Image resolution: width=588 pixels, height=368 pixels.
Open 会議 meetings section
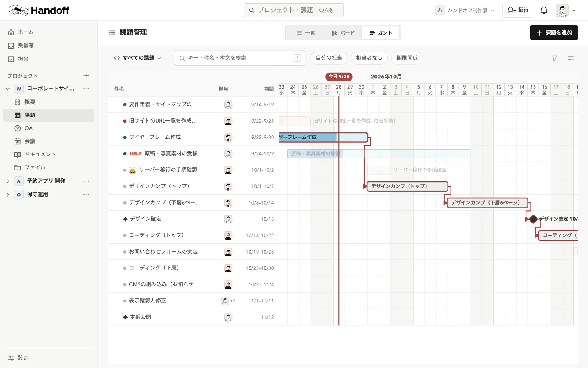49,141
